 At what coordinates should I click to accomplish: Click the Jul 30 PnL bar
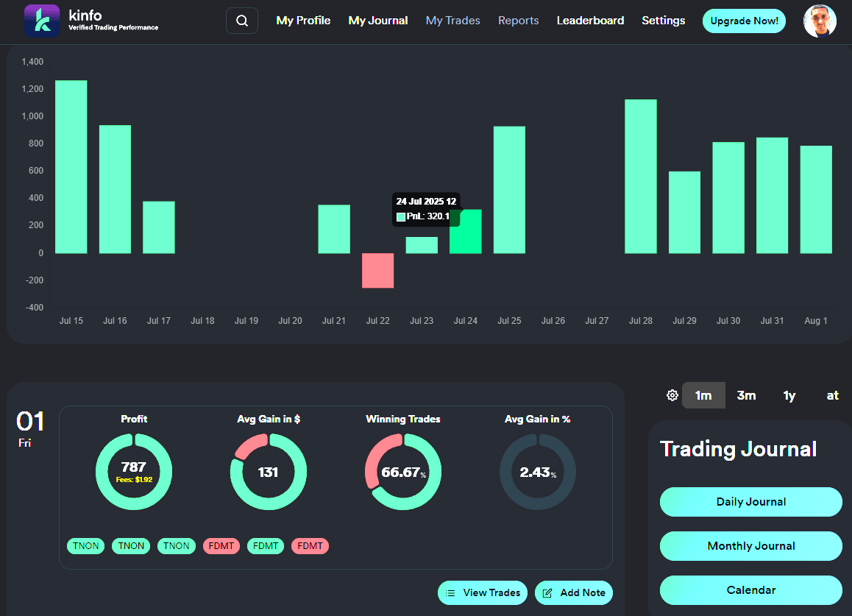pyautogui.click(x=728, y=198)
